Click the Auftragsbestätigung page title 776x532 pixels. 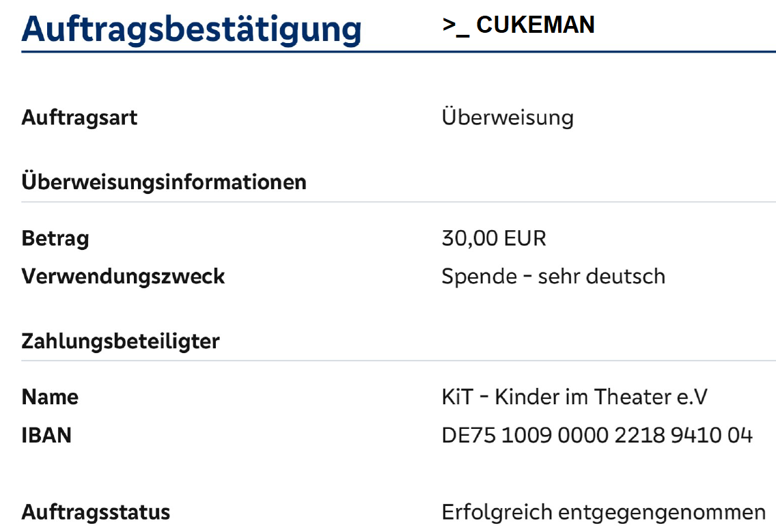coord(191,28)
